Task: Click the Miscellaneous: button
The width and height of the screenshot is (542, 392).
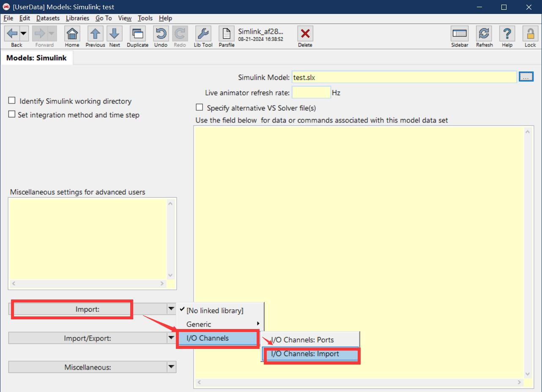Action: (88, 367)
